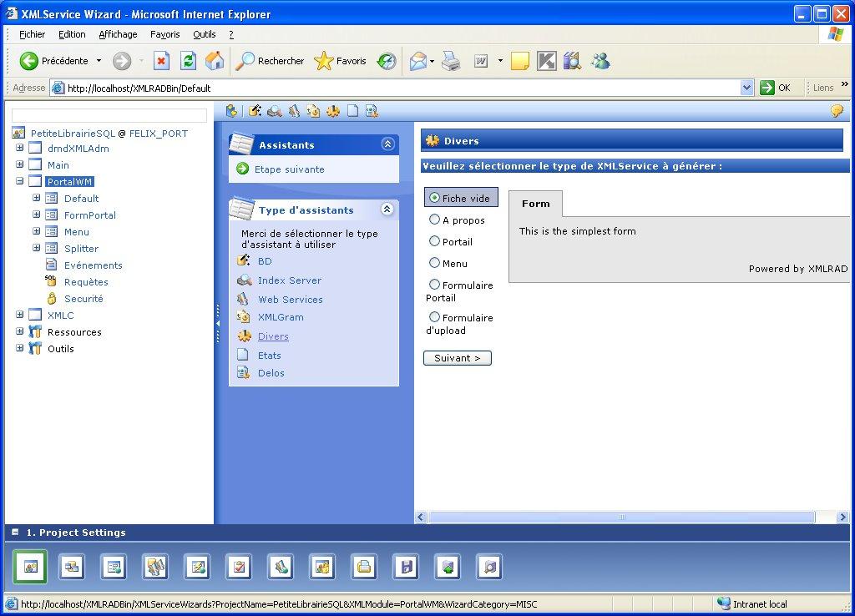Viewport: 855px width, 616px height.
Task: Select the Fiche vide radio option
Action: (434, 198)
